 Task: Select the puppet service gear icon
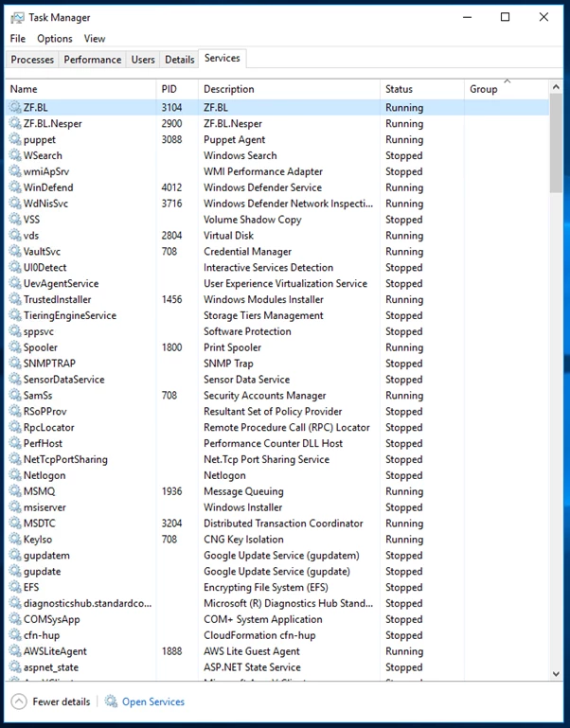(x=15, y=139)
